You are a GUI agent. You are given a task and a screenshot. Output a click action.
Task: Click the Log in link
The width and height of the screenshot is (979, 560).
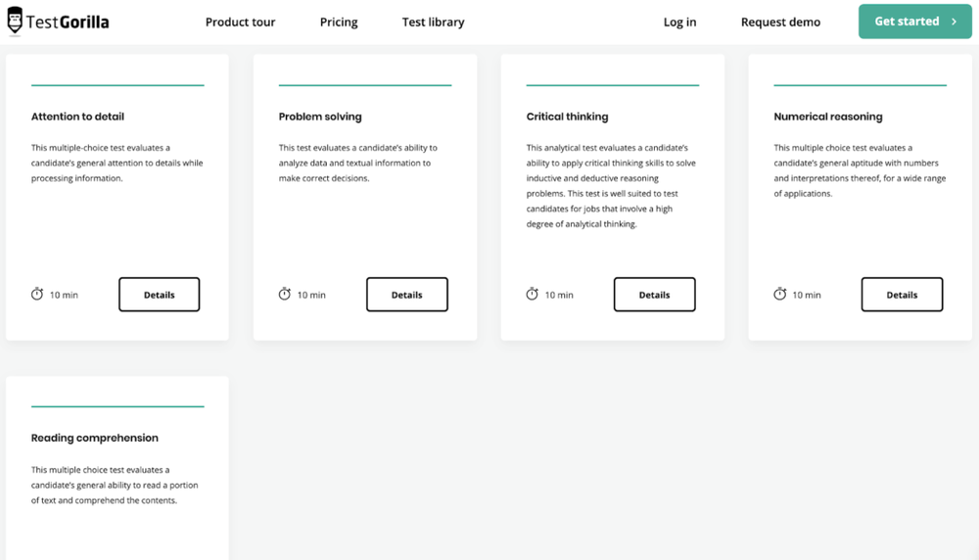coord(679,22)
